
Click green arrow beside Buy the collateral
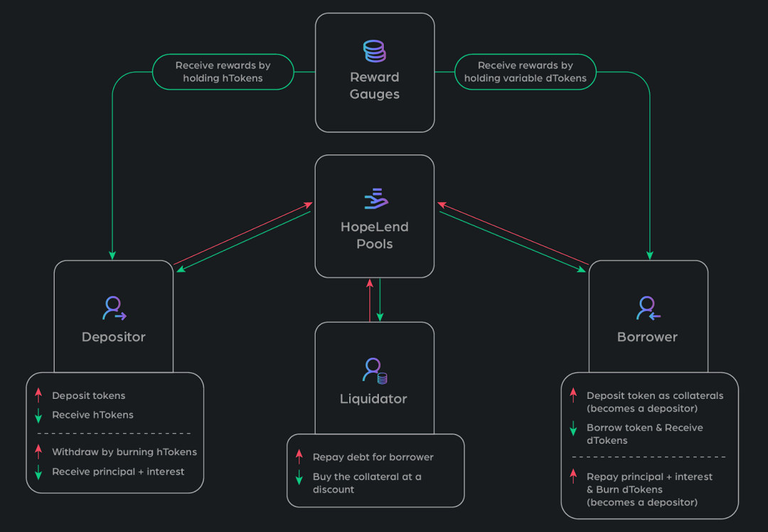(x=299, y=477)
